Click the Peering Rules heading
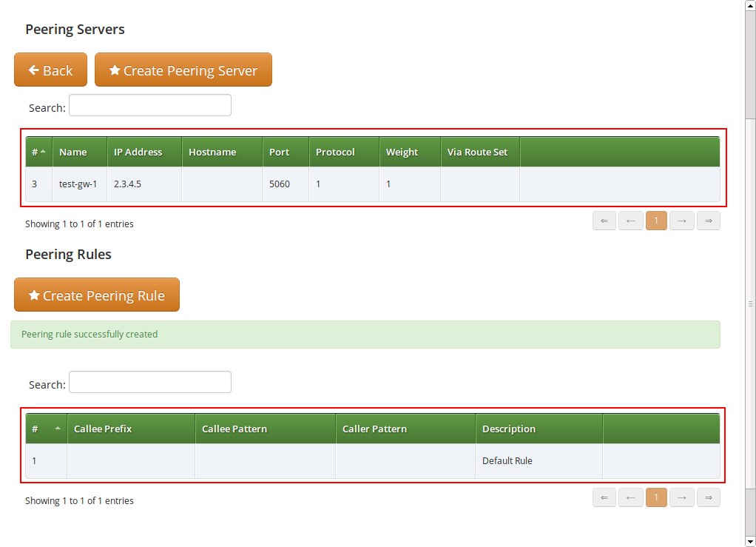 tap(68, 254)
